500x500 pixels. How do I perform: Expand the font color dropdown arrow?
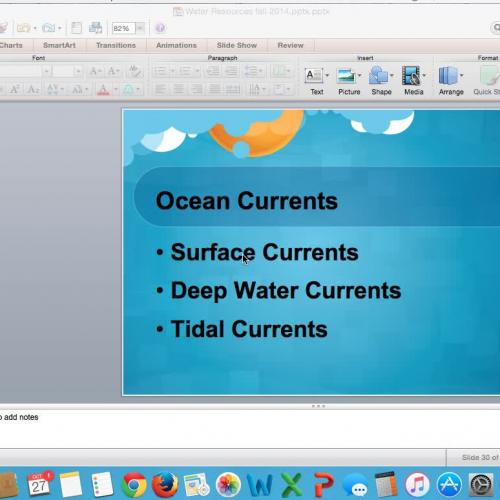[x=116, y=89]
